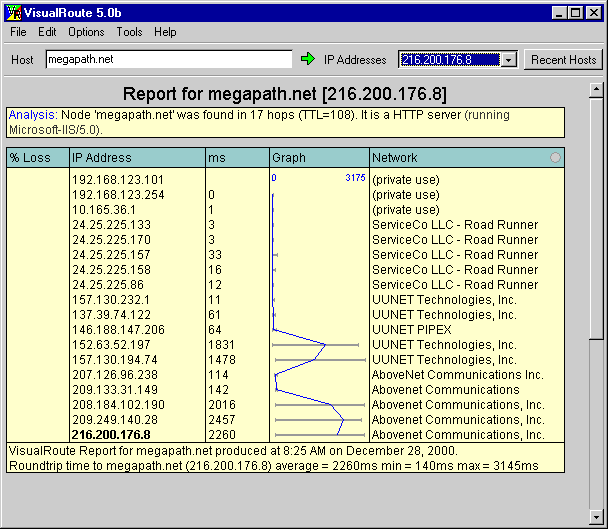Screen dimensions: 608x529
Task: Click IP address 10.165.36.1
Action: click(x=104, y=210)
